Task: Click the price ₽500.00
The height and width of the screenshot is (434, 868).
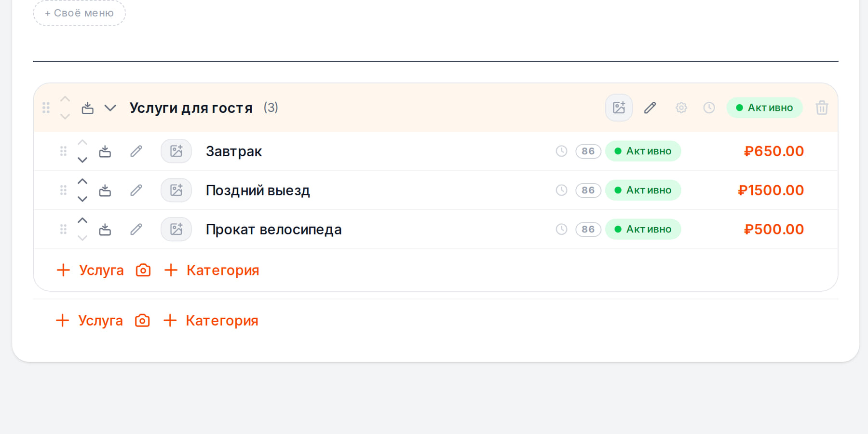Action: pos(773,230)
